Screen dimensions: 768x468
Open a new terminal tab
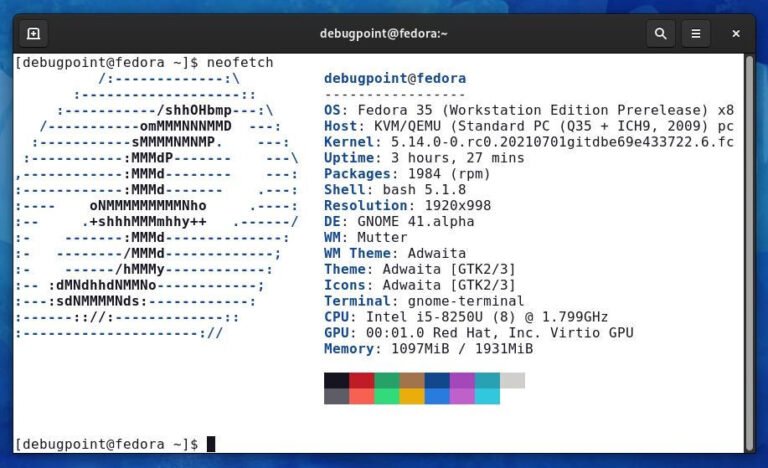[x=33, y=34]
